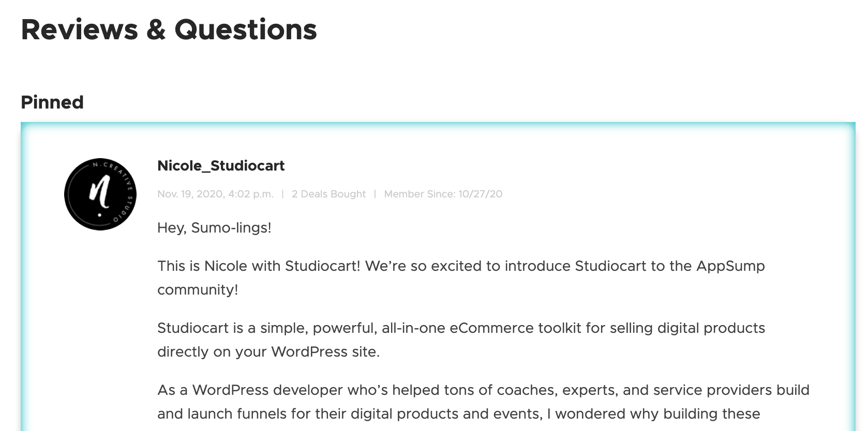Image resolution: width=868 pixels, height=431 pixels.
Task: Click the word community! in the post
Action: pyautogui.click(x=198, y=290)
